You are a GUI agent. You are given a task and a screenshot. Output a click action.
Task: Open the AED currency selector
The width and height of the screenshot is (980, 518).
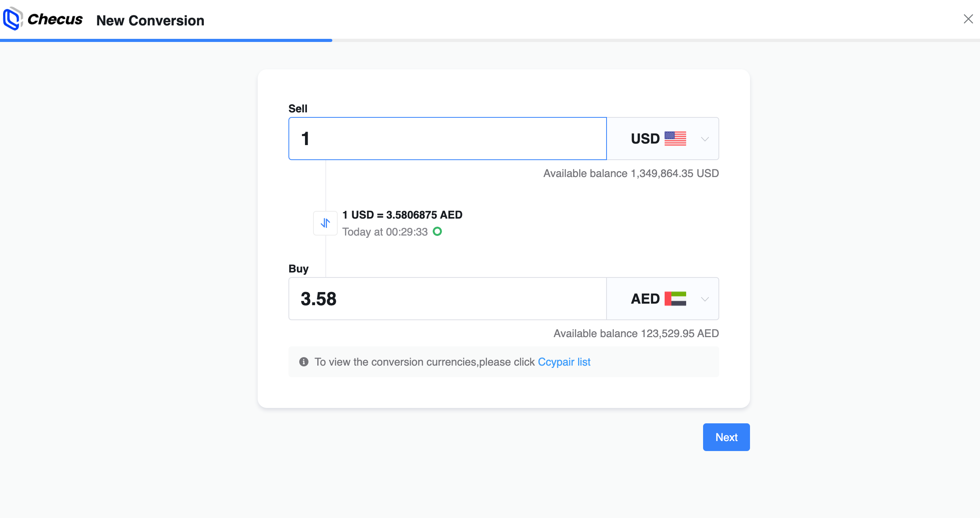point(646,299)
